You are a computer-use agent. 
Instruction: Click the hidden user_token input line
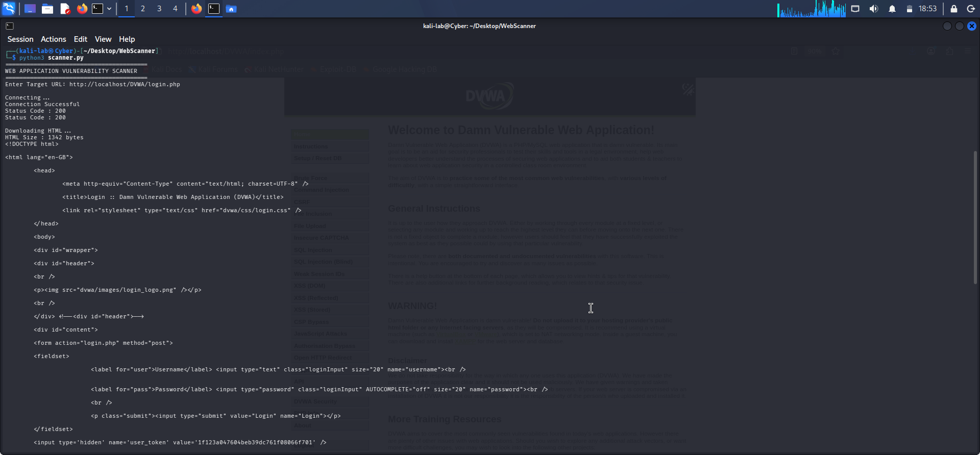[180, 442]
